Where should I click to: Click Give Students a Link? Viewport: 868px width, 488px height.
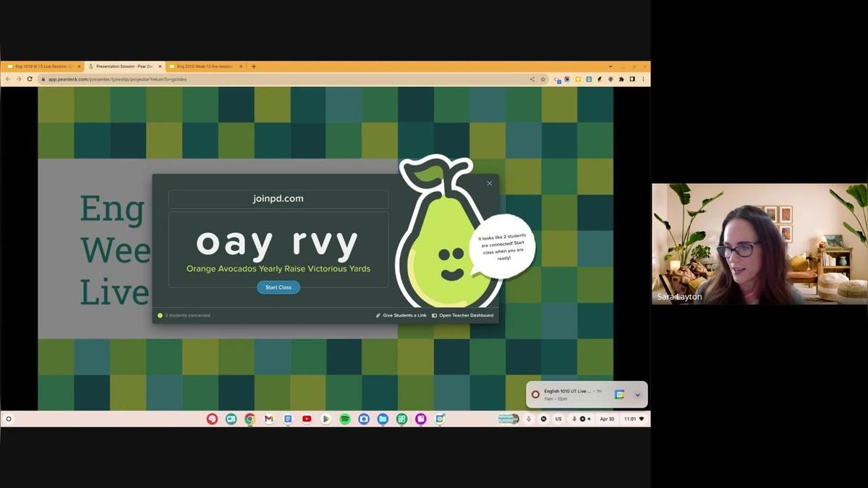click(x=401, y=316)
